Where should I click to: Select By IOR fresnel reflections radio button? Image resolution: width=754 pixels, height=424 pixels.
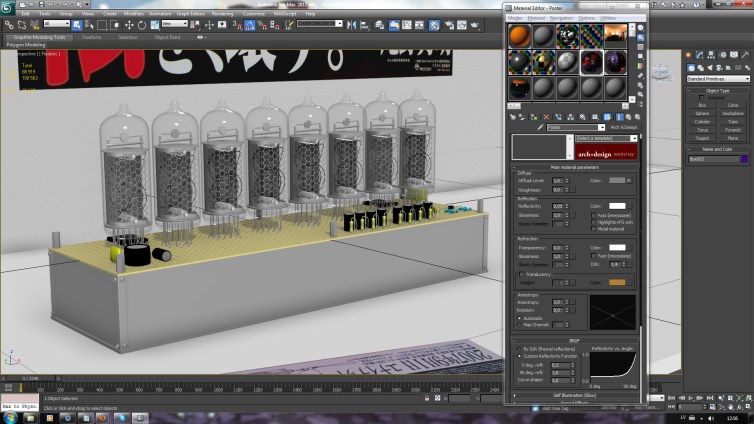point(519,348)
